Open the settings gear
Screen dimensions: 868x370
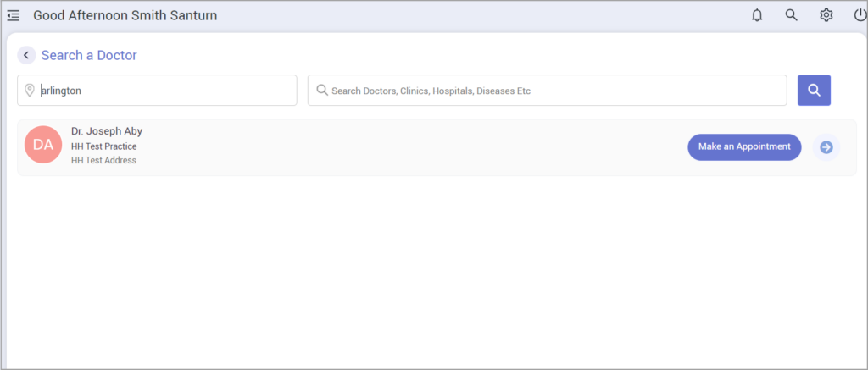826,15
